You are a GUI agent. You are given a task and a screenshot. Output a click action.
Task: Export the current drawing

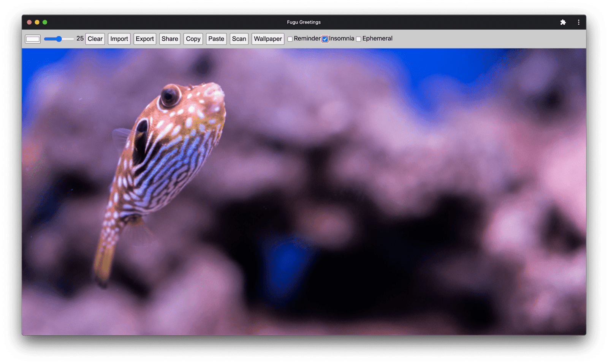pyautogui.click(x=145, y=39)
